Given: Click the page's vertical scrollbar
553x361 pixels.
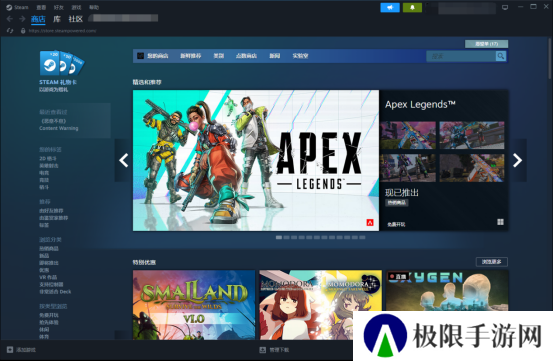Looking at the screenshot, I should coord(550,58).
